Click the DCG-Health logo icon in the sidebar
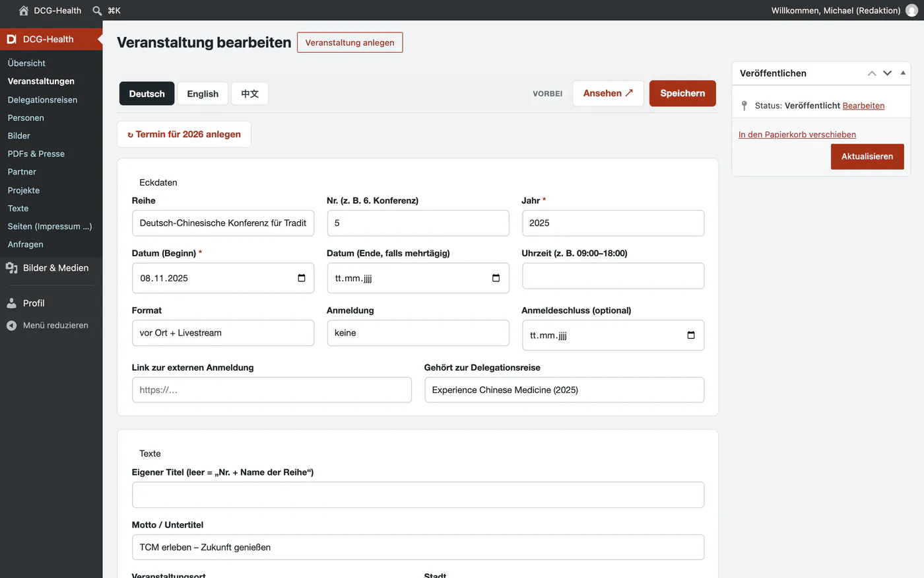The height and width of the screenshot is (578, 924). (x=11, y=39)
